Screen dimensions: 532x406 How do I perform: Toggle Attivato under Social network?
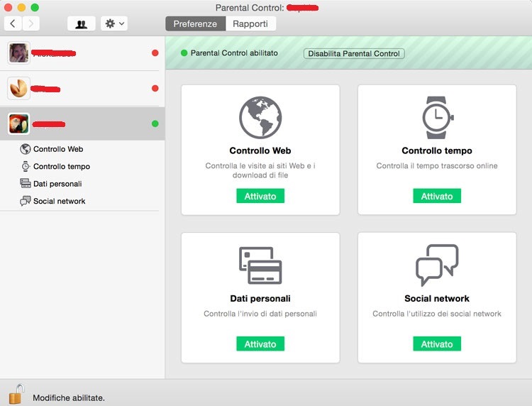coord(437,344)
